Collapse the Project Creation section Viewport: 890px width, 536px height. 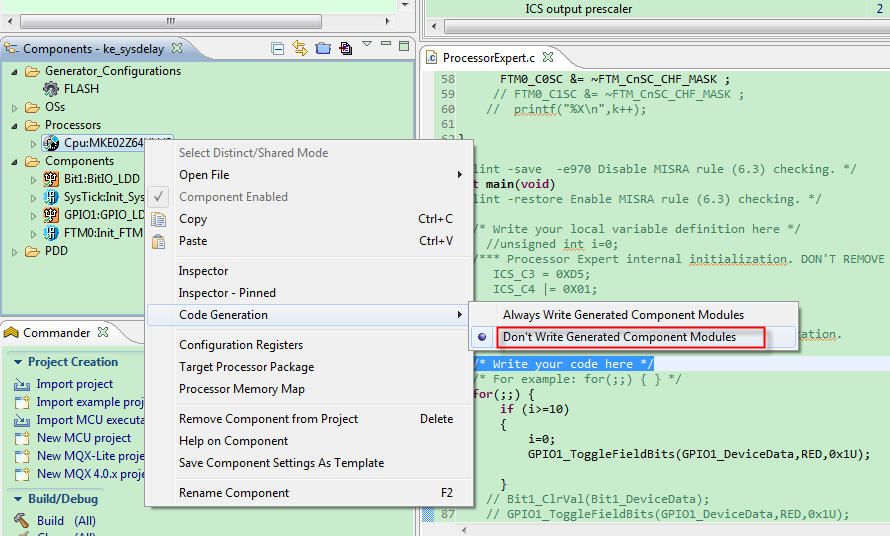coord(18,362)
